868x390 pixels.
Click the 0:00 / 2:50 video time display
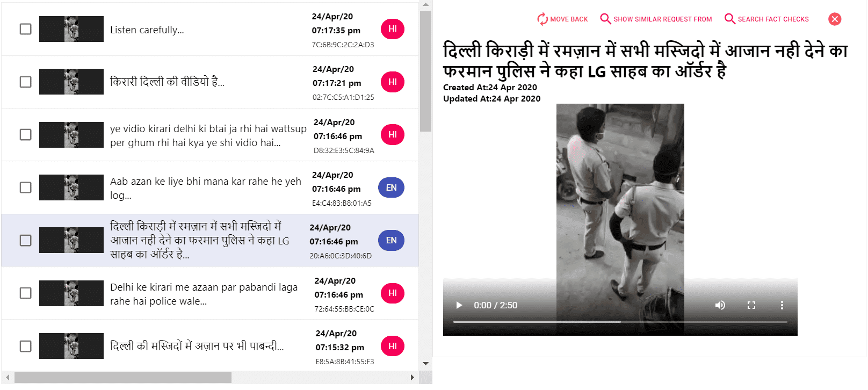[495, 305]
